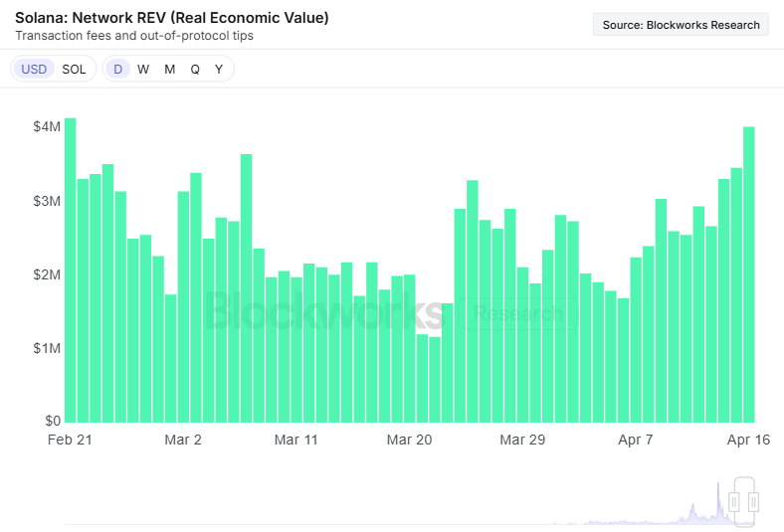The height and width of the screenshot is (532, 784).
Task: Click the Mar 2 x-axis label
Action: [x=183, y=440]
